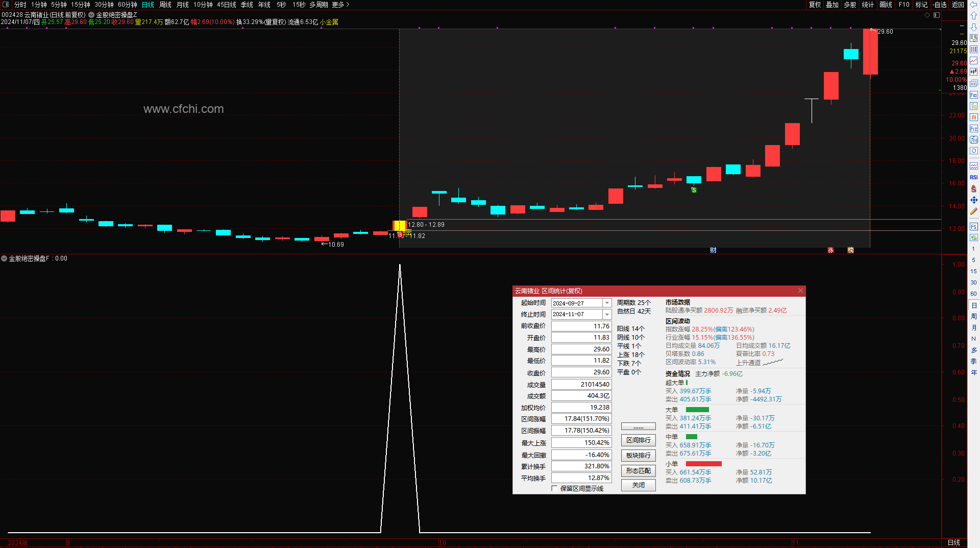Enable 保留区间显示线 checkbox
This screenshot has height=548, width=980.
pos(554,489)
